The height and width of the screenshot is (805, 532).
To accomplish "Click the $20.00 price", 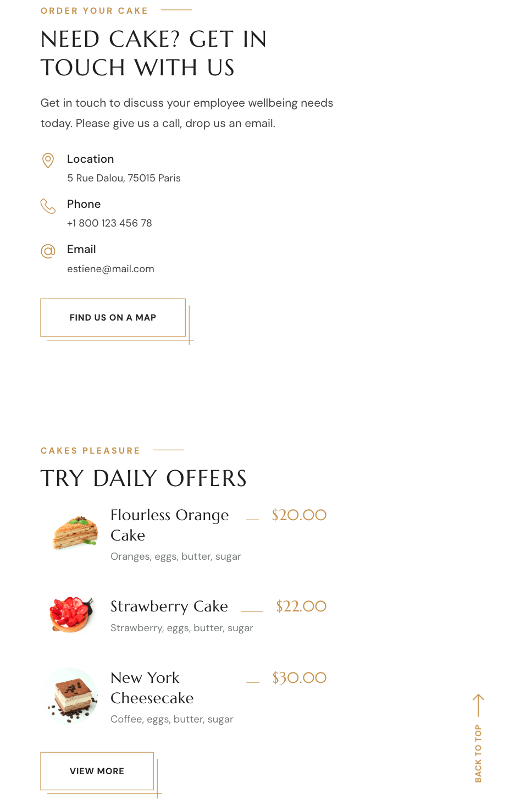I will pyautogui.click(x=299, y=515).
